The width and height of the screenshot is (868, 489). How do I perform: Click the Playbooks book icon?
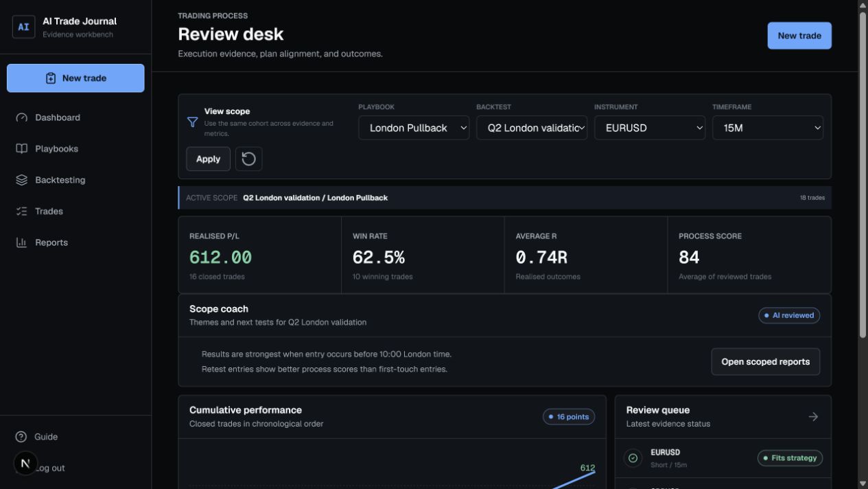click(x=21, y=149)
